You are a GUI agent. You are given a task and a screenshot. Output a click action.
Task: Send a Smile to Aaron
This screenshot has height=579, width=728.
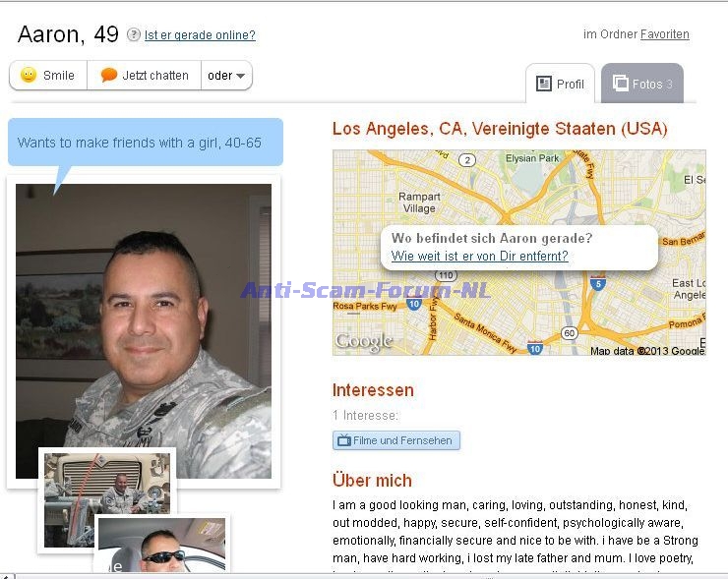click(48, 75)
